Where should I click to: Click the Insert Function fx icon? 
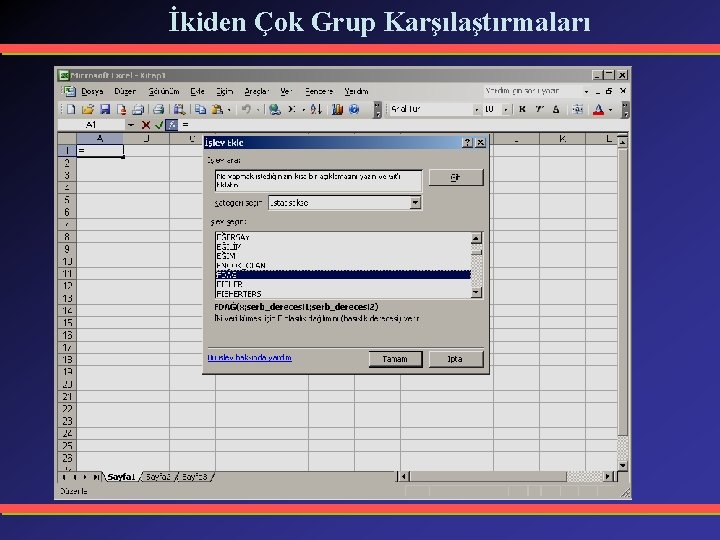point(171,125)
